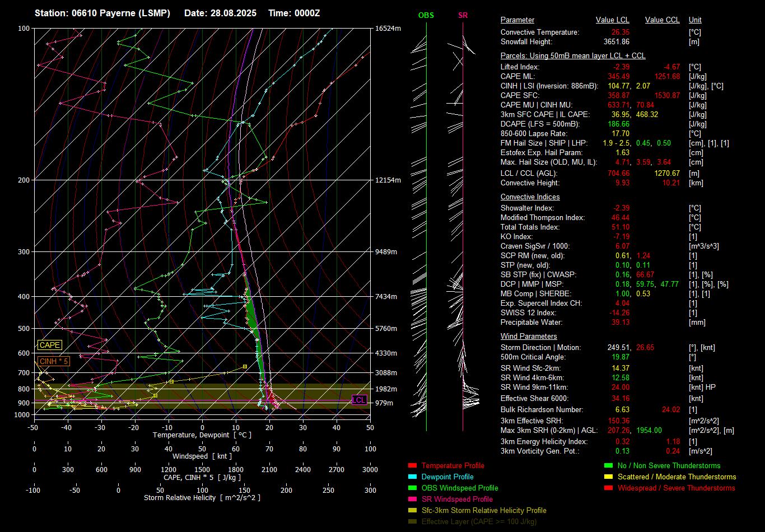Click the CAPE SFC CCL value 1530.87
765x532 pixels.
(x=666, y=96)
